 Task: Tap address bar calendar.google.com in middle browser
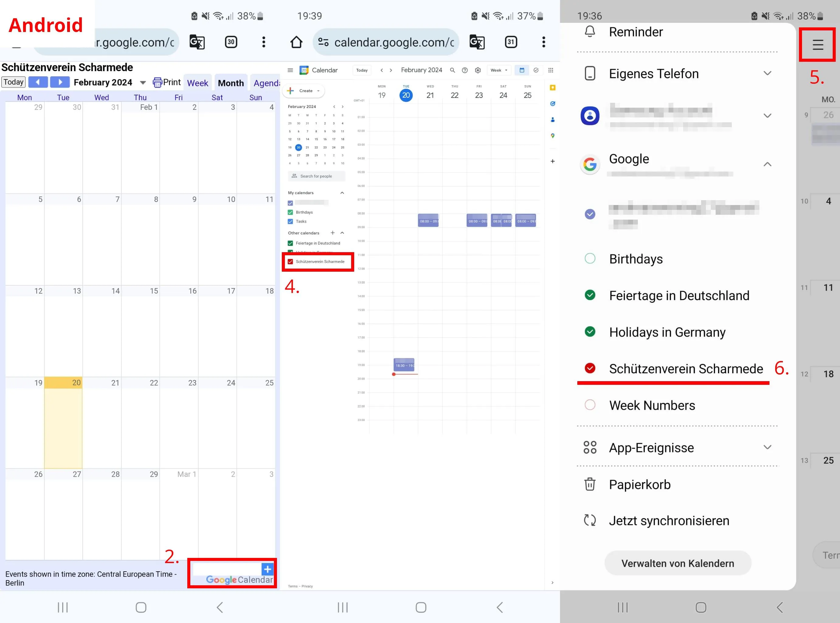(x=386, y=42)
